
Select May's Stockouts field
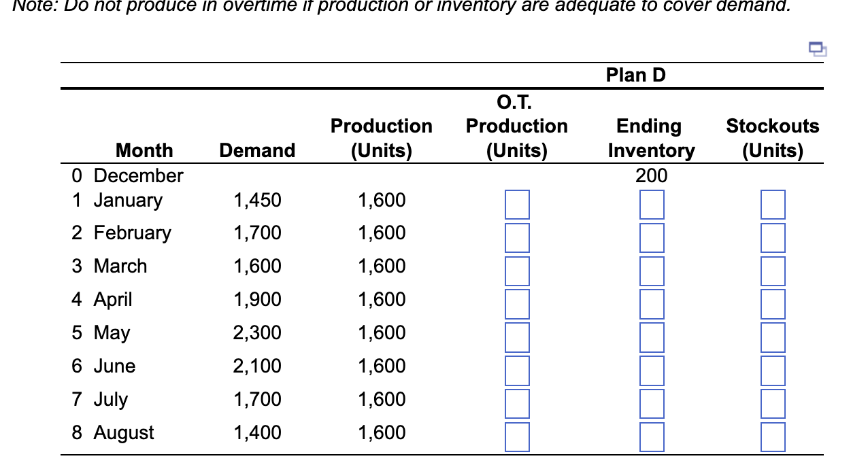tap(772, 336)
